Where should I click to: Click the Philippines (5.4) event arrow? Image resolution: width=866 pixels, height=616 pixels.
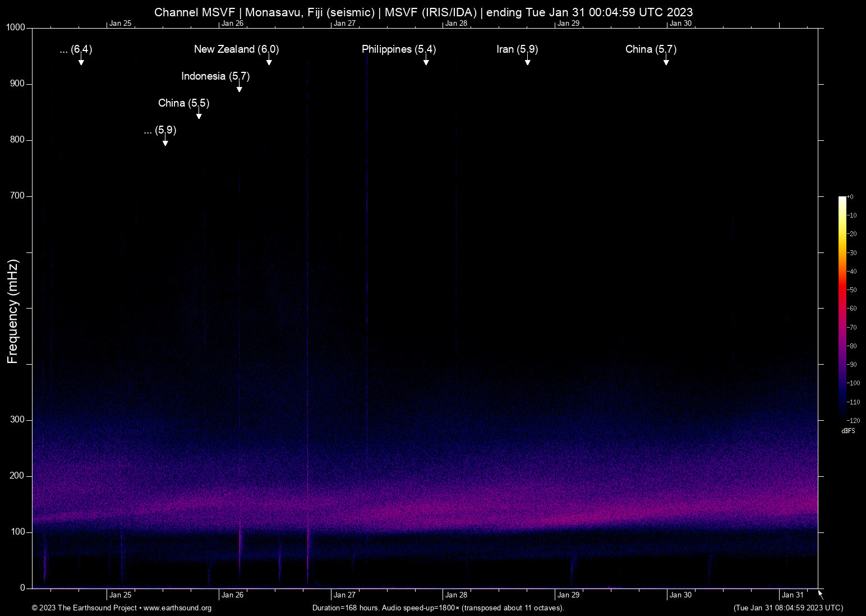coord(426,59)
